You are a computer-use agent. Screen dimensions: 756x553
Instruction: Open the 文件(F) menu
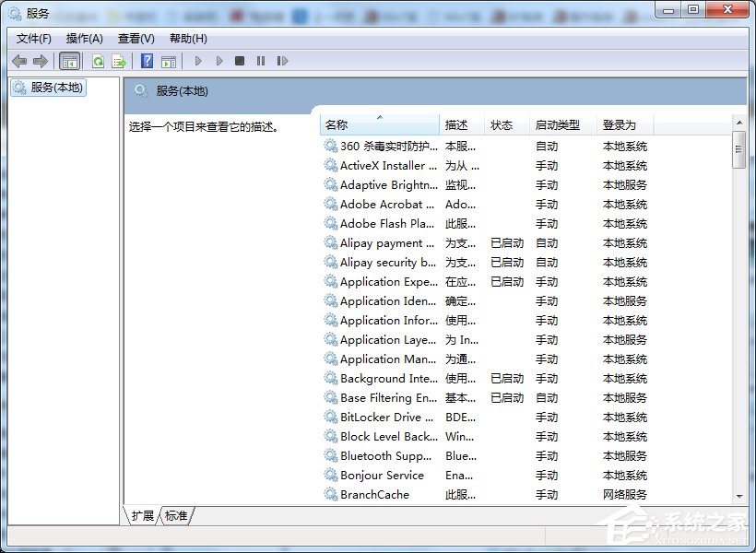(33, 38)
